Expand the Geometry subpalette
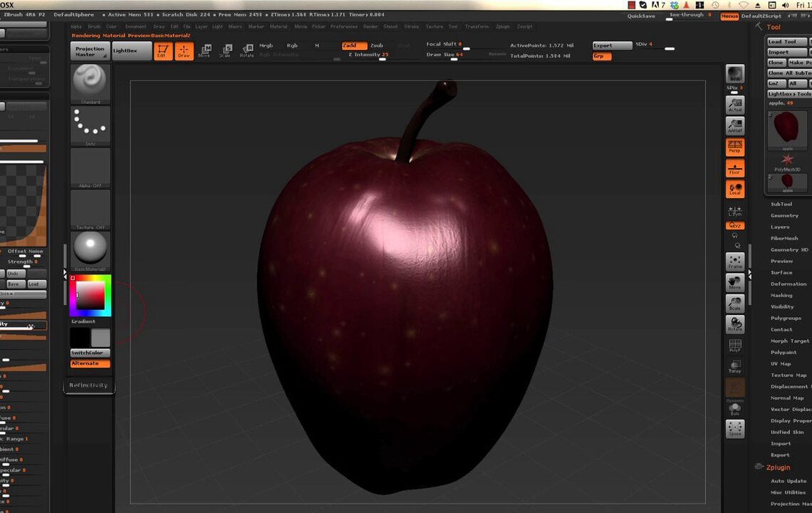 point(785,215)
